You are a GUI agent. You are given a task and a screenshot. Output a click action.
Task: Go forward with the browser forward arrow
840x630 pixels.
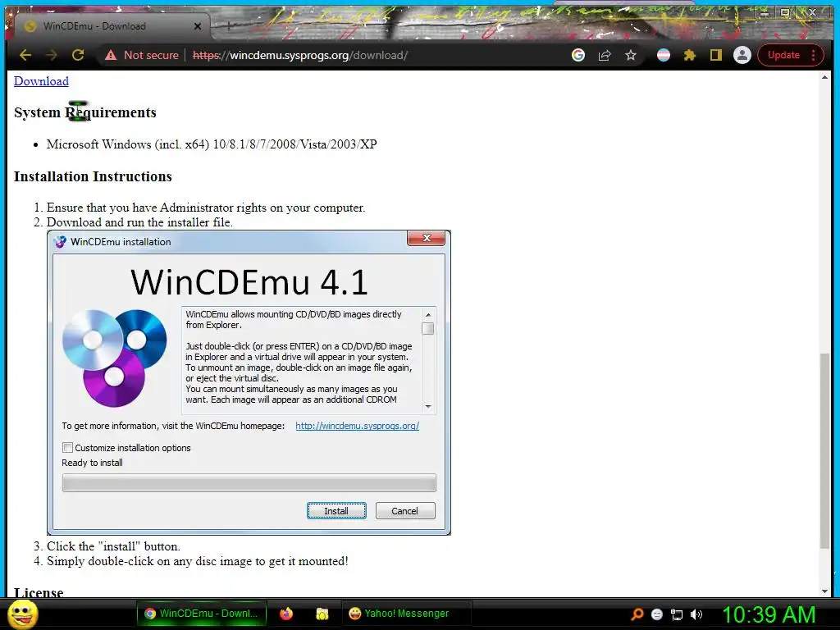point(52,55)
